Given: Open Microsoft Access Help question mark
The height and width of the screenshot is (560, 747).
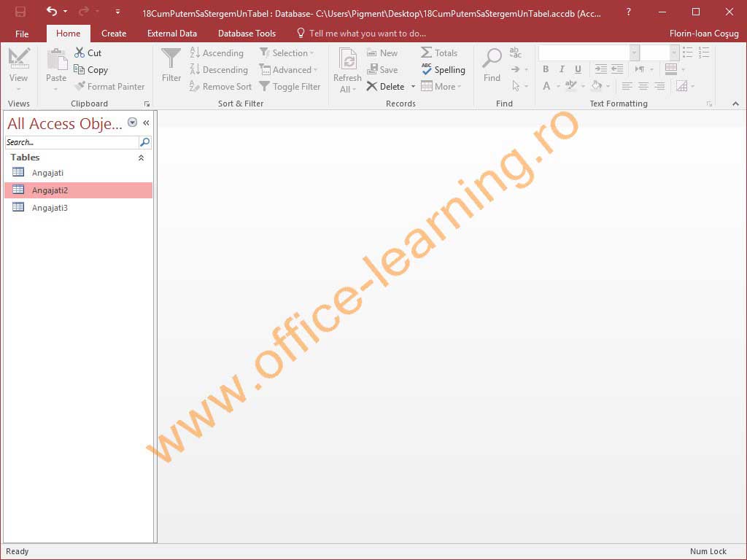Looking at the screenshot, I should point(628,12).
